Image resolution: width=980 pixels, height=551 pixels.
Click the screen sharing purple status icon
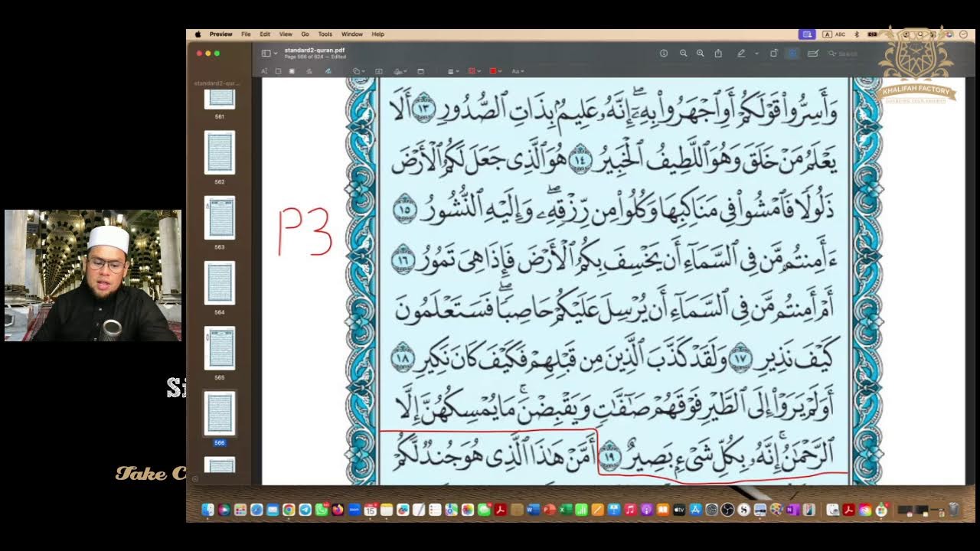pyautogui.click(x=806, y=34)
